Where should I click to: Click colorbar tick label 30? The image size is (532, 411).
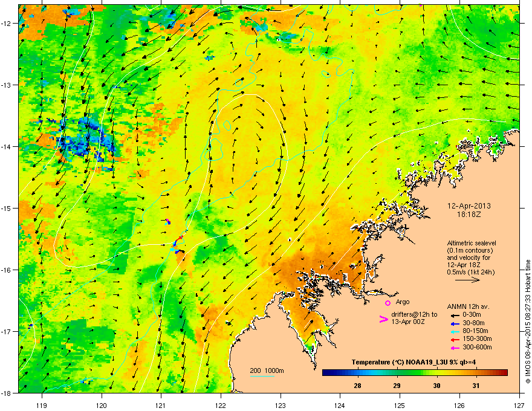(436, 386)
